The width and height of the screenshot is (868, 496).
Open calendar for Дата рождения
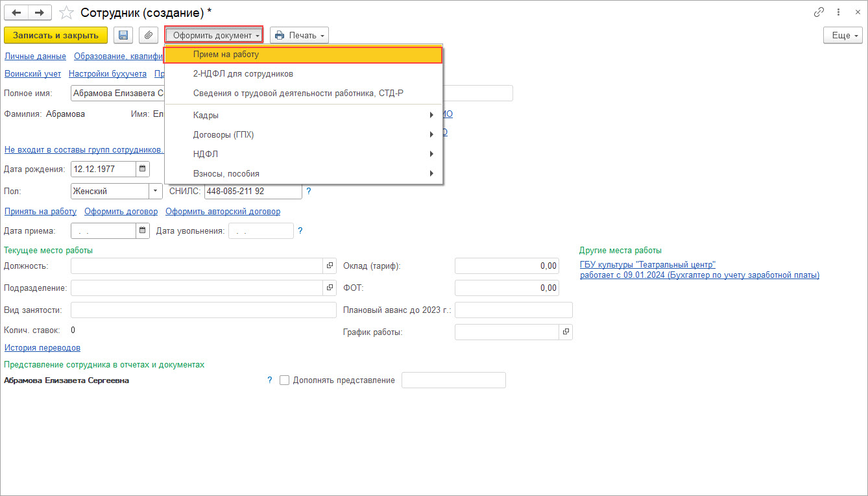(143, 169)
